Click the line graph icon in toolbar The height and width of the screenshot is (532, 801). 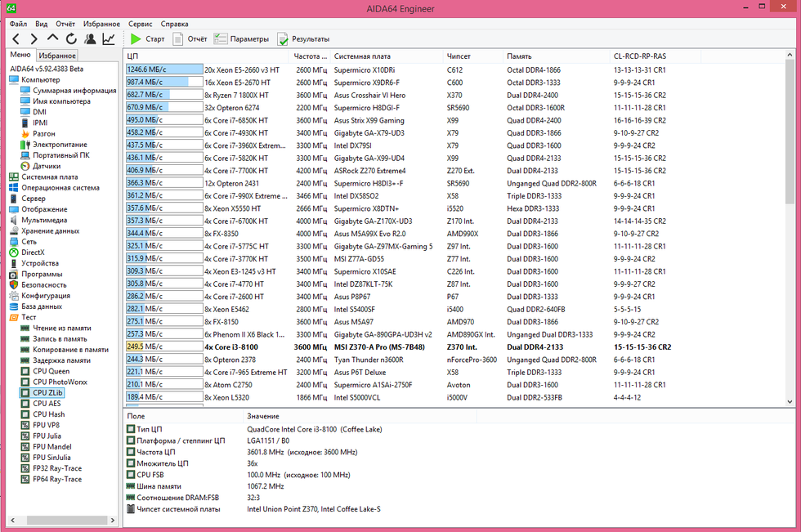click(x=108, y=39)
